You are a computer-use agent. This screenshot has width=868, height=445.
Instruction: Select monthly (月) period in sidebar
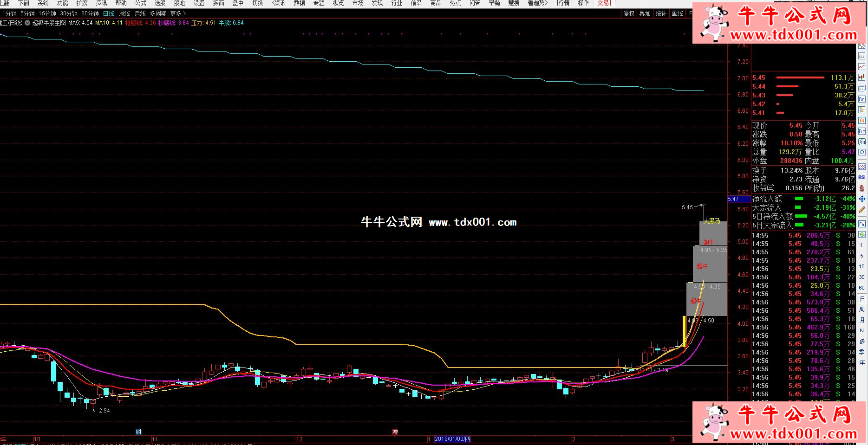click(x=861, y=320)
